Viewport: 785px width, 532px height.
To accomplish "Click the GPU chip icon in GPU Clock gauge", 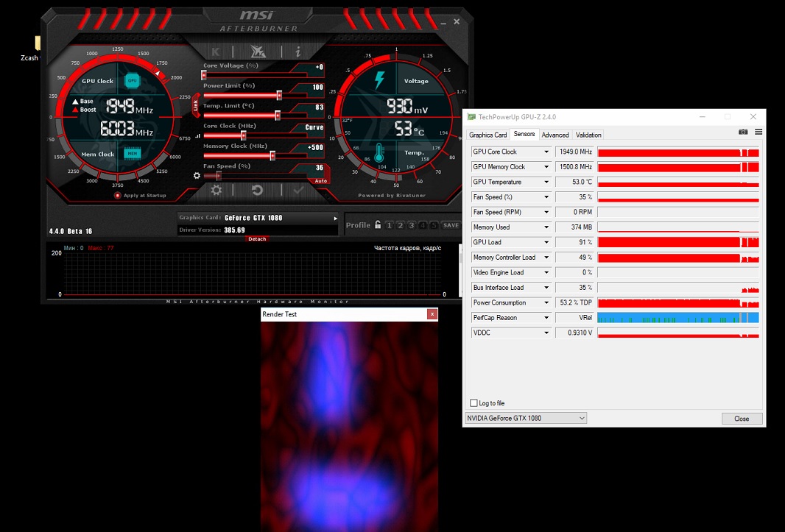I will (132, 81).
